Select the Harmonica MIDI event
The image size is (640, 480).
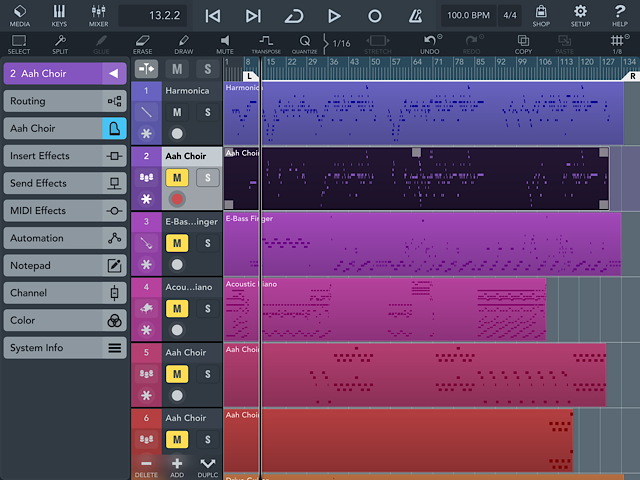tap(423, 113)
